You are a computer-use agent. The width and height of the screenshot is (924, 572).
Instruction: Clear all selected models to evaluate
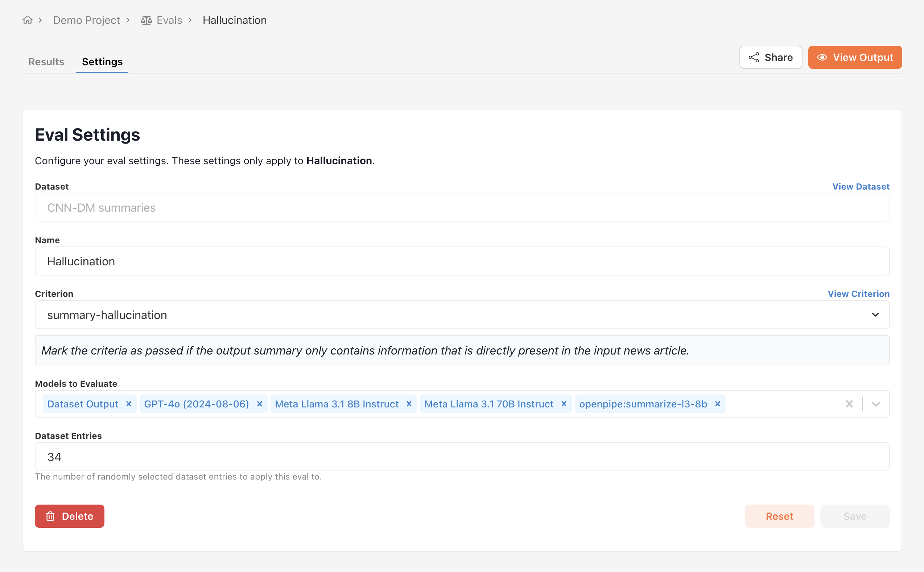(849, 404)
